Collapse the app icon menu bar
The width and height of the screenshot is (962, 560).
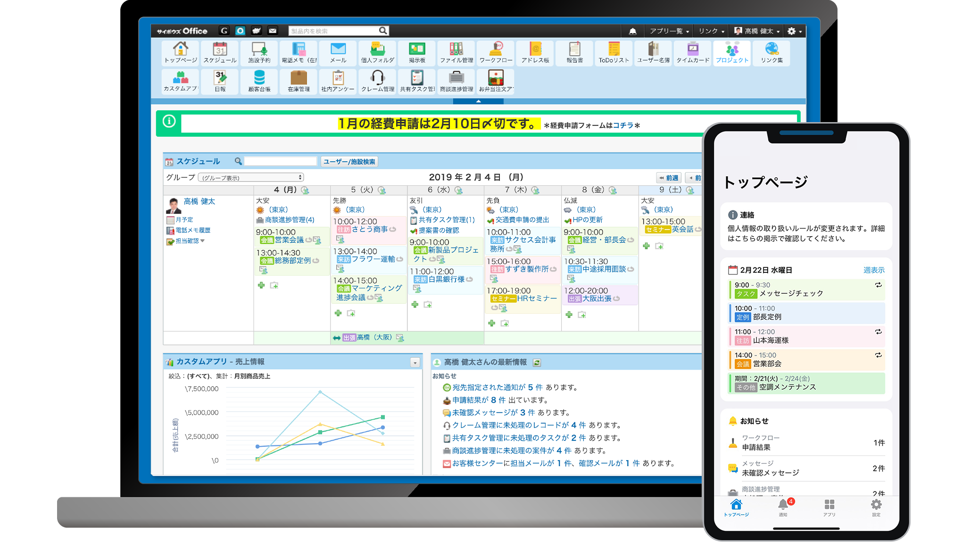[478, 101]
